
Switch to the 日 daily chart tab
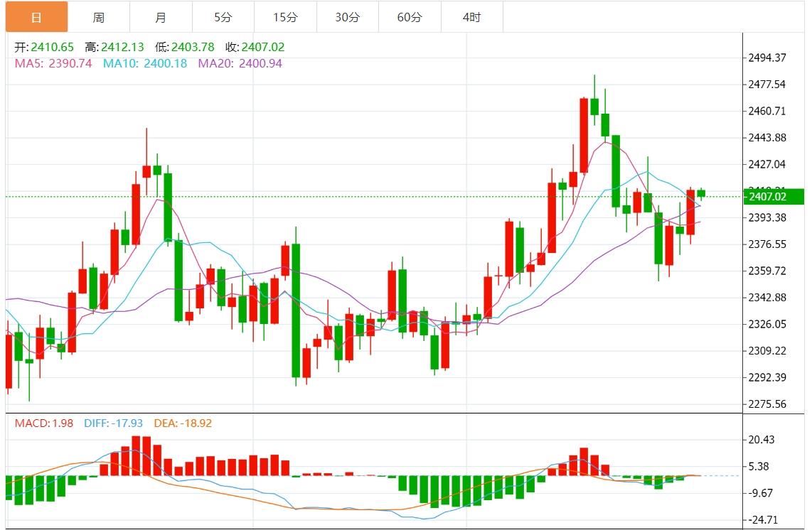tap(36, 17)
